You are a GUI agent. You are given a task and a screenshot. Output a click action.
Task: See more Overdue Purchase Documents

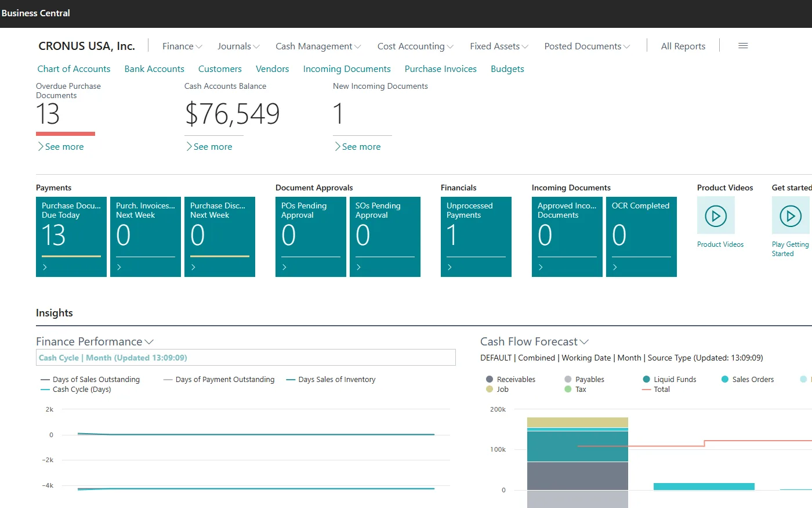[x=61, y=147]
